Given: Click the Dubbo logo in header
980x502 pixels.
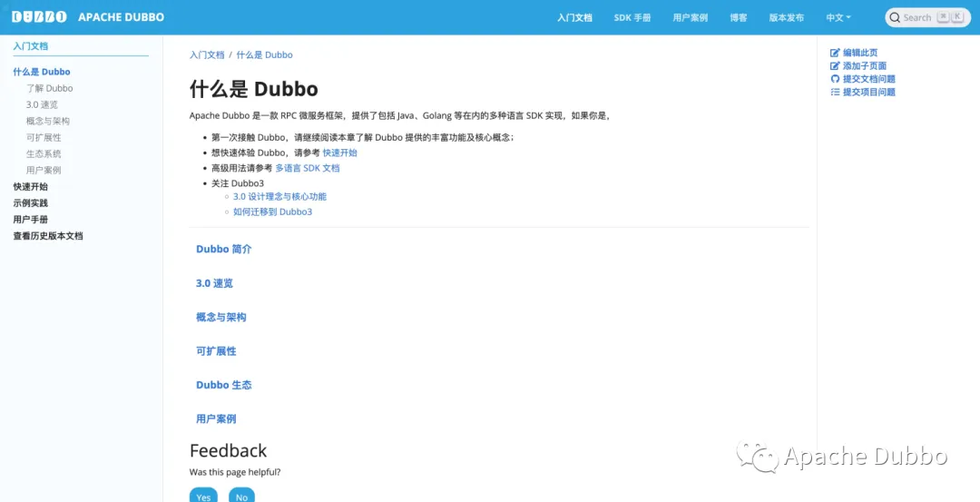Looking at the screenshot, I should [39, 17].
